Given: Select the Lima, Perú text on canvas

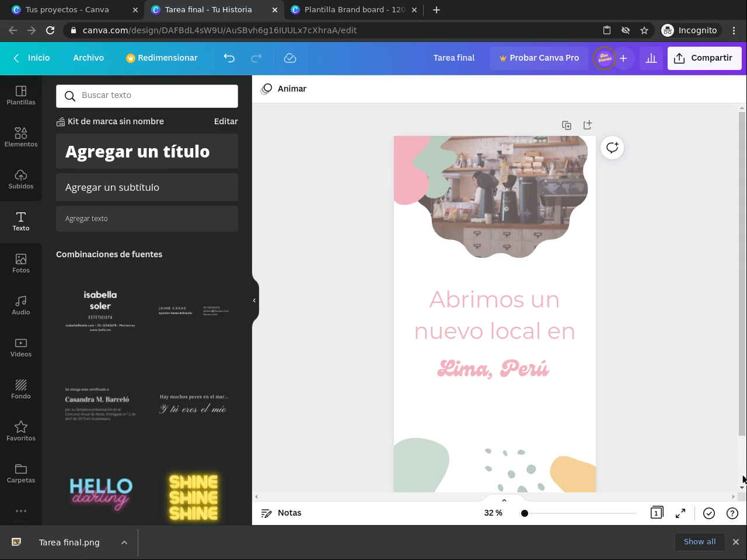Looking at the screenshot, I should point(494,369).
